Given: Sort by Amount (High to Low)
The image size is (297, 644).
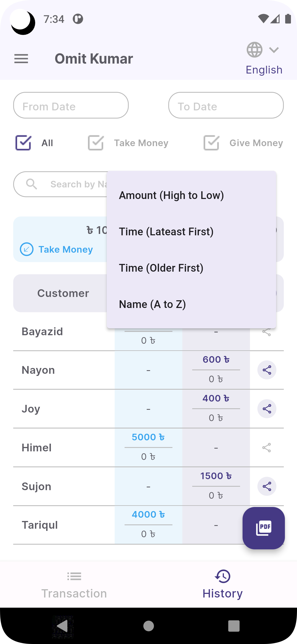Looking at the screenshot, I should (171, 195).
